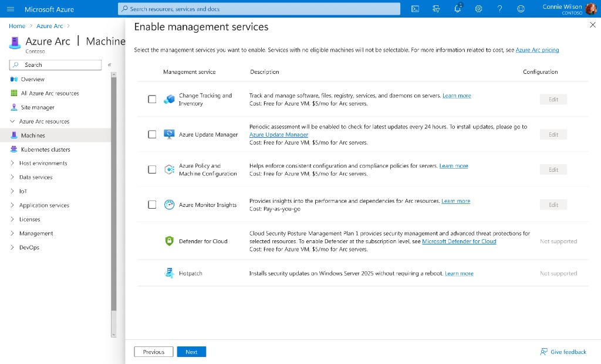Click the global search resources field
Image resolution: width=601 pixels, height=364 pixels.
click(x=258, y=9)
